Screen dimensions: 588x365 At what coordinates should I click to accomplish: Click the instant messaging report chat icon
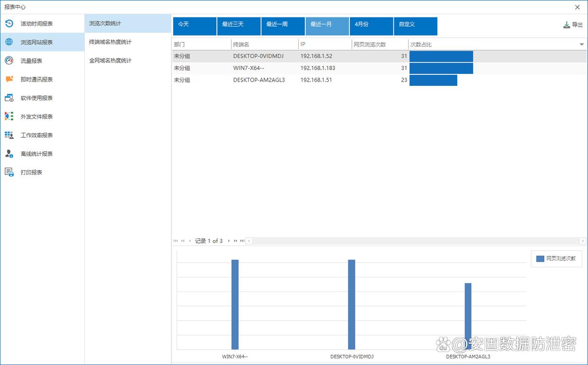[9, 79]
